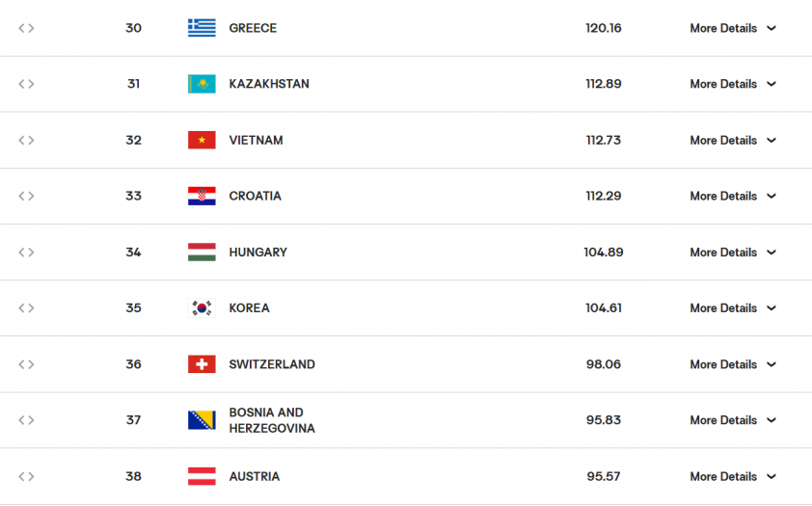Click the rank movement arrows beside Switzerland
812x506 pixels.
point(26,364)
